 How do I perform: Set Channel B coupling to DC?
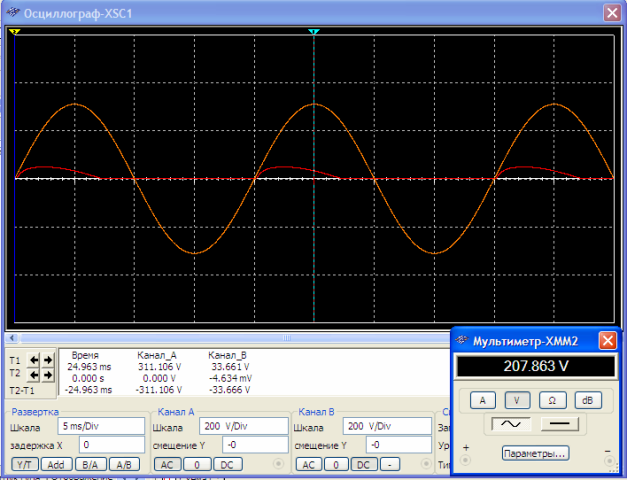click(x=363, y=464)
